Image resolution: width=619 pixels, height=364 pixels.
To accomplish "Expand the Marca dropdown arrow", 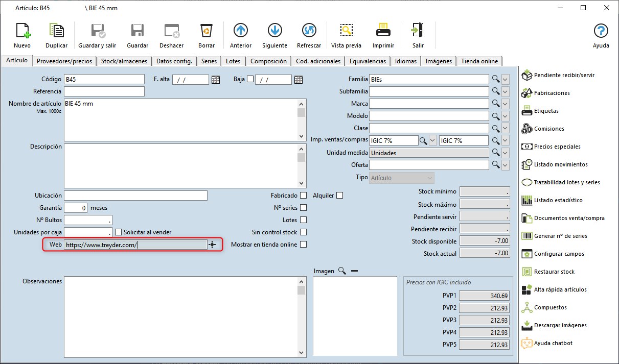I will tap(506, 104).
